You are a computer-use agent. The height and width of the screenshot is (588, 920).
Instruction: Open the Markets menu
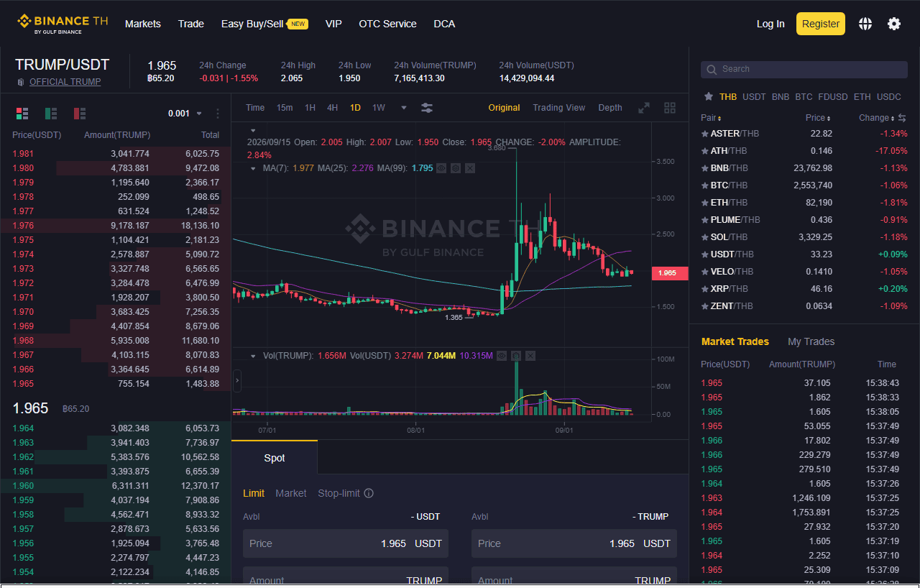(x=143, y=24)
